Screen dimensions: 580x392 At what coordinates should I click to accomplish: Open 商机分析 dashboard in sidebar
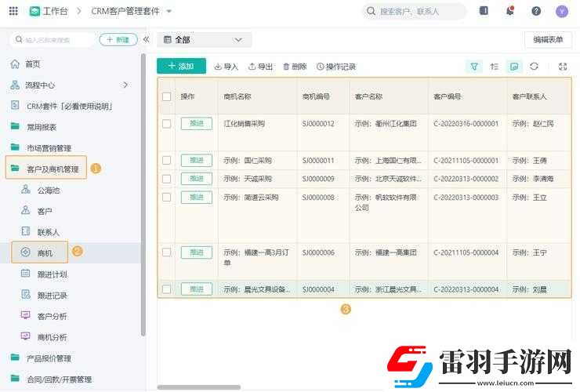(53, 337)
